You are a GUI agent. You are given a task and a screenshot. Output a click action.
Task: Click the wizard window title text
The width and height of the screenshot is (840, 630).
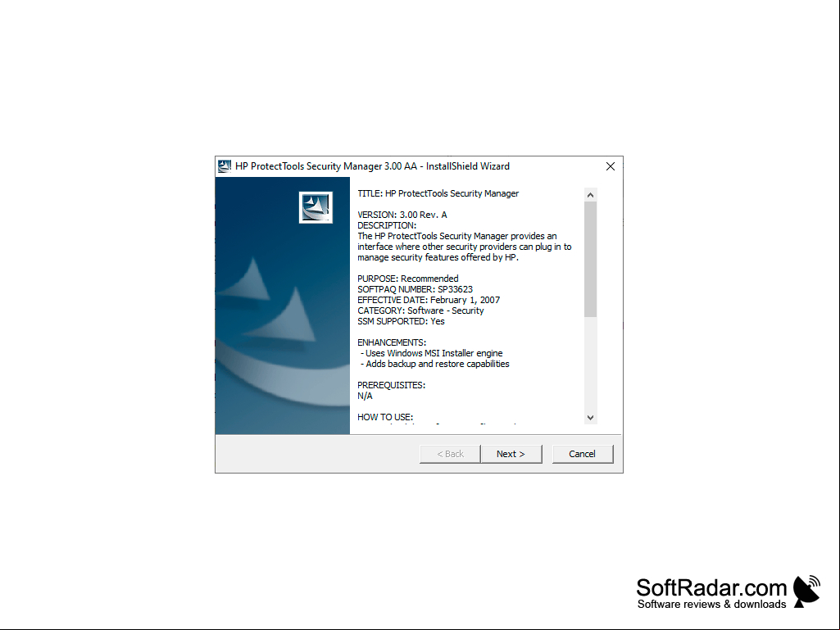[x=372, y=166]
